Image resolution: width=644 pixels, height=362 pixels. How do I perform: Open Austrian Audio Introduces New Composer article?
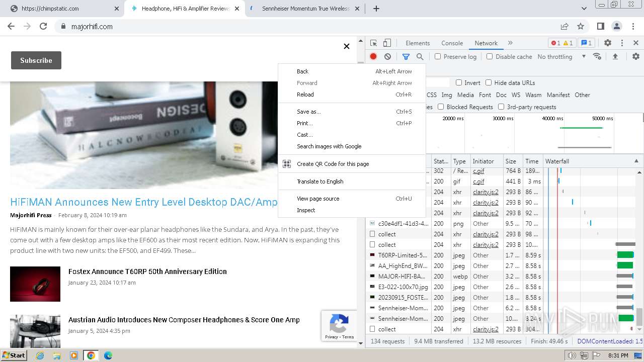point(184,320)
